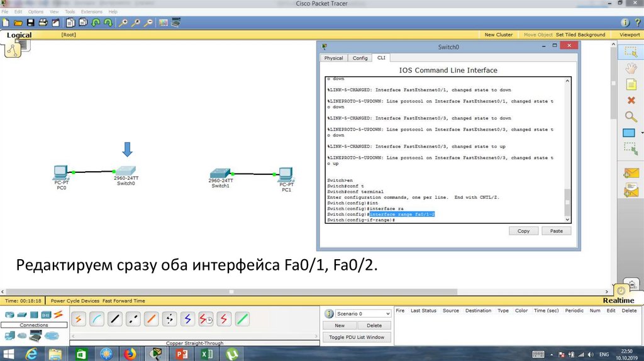Choose the Copper Straight-Through black cable
This screenshot has width=644, height=361.
click(115, 319)
